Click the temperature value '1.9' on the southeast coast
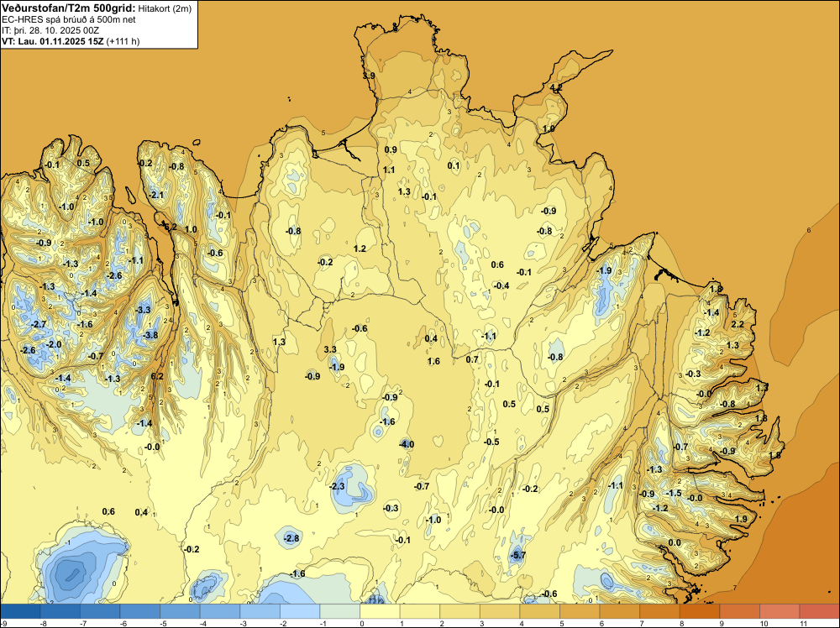 741,519
